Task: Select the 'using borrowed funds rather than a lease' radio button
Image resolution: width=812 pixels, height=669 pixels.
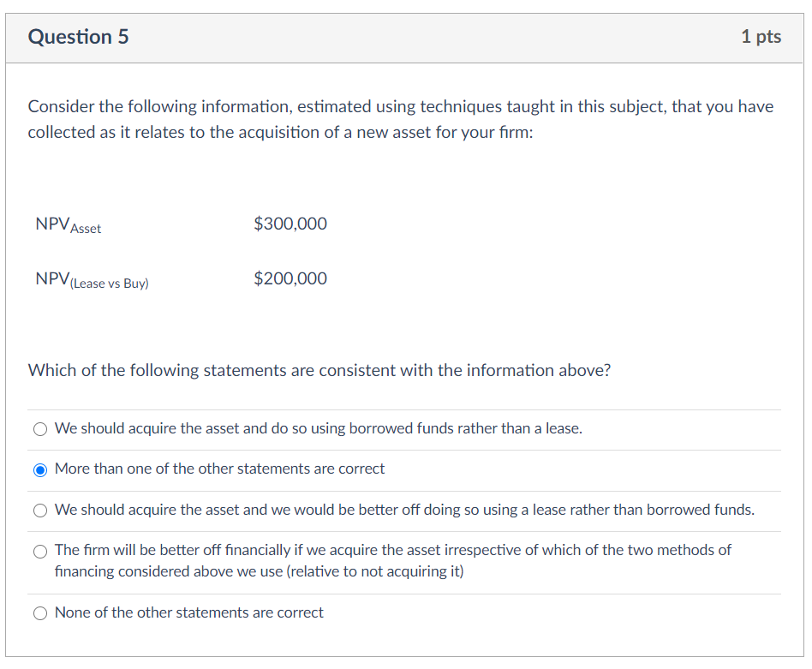Action: 40,429
